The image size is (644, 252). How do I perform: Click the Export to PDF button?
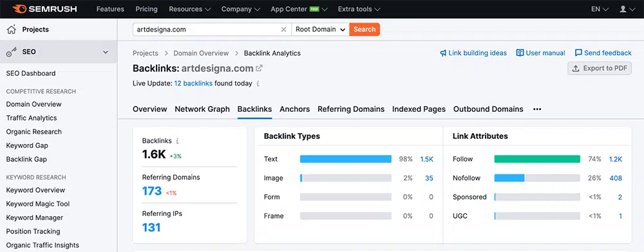[x=600, y=68]
